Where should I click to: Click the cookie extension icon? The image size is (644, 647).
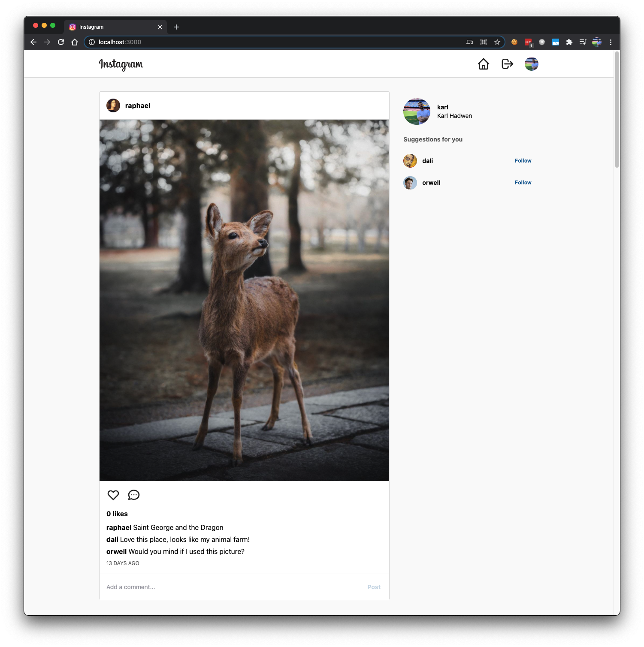pyautogui.click(x=514, y=42)
